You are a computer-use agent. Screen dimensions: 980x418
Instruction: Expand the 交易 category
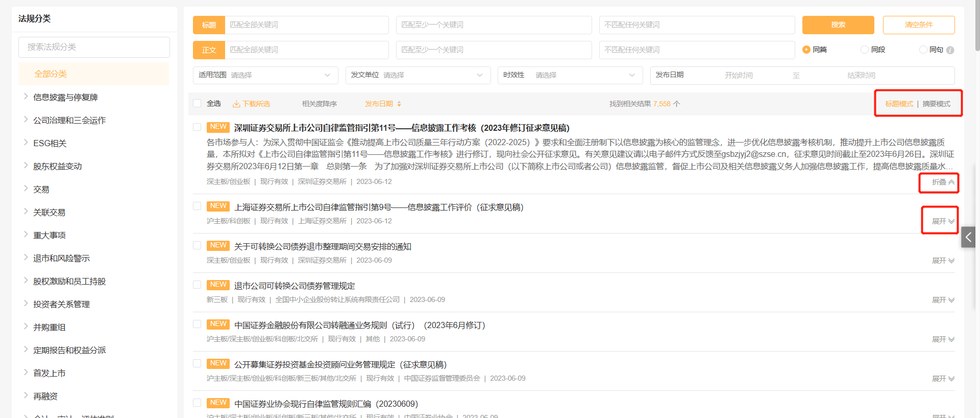tap(26, 188)
